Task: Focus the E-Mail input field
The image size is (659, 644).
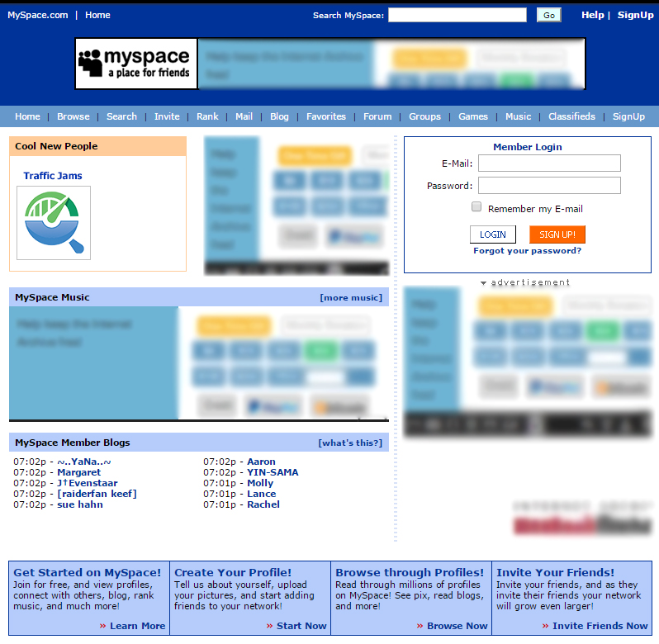Action: pos(549,163)
